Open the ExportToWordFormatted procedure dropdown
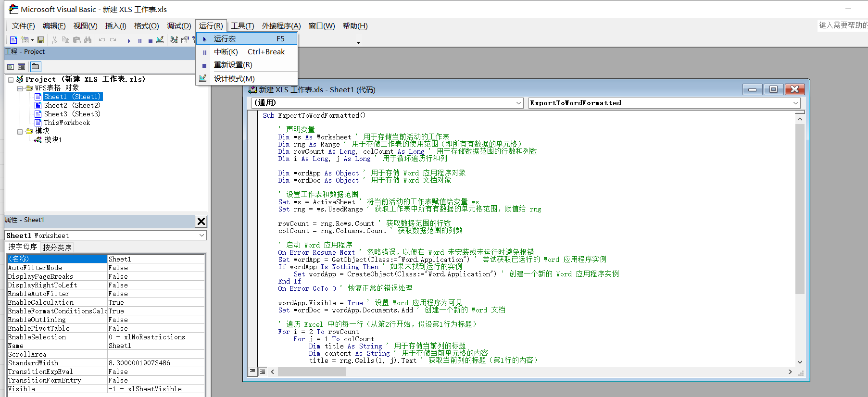 click(x=795, y=103)
